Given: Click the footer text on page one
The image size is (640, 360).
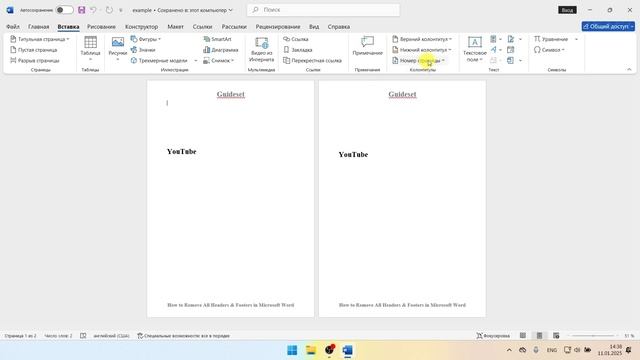Looking at the screenshot, I should [x=231, y=305].
